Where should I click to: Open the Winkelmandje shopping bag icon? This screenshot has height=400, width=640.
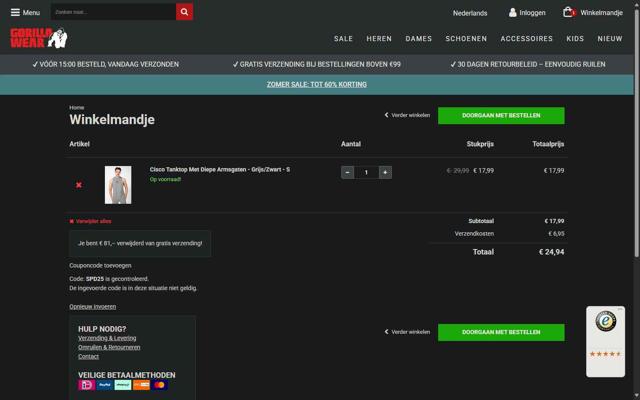coord(568,12)
